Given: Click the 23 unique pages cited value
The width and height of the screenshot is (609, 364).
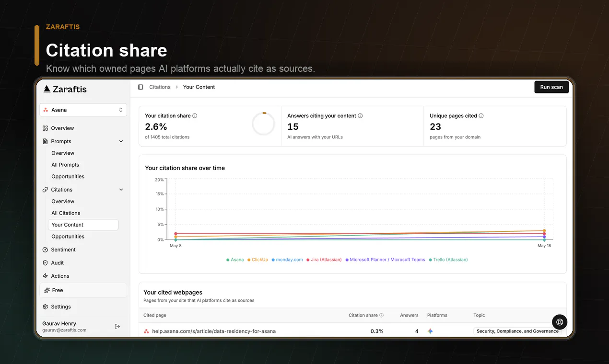Looking at the screenshot, I should coord(435,127).
